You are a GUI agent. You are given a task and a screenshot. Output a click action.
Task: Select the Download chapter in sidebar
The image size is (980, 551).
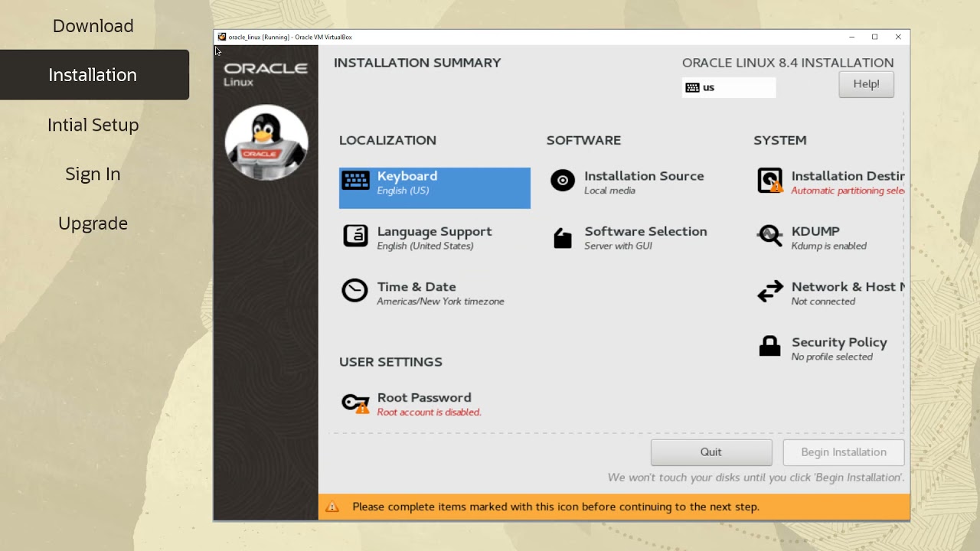pyautogui.click(x=93, y=25)
